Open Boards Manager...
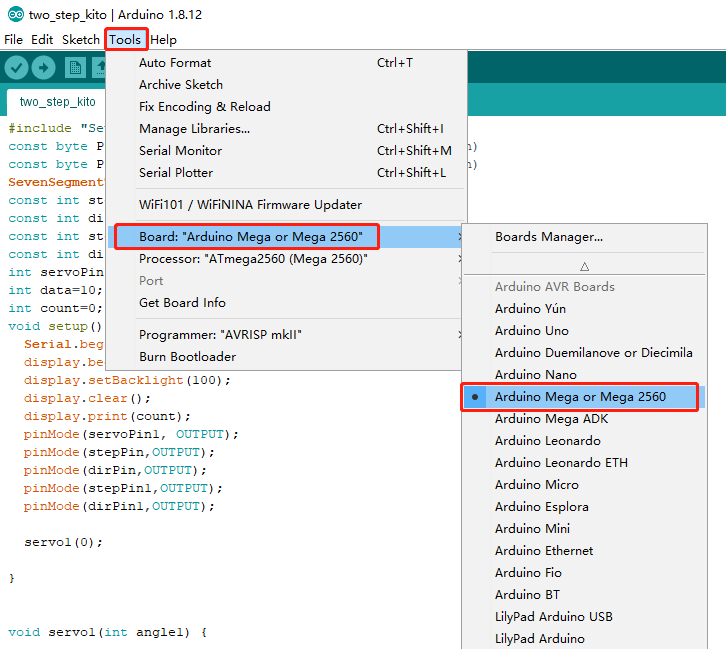 point(584,237)
